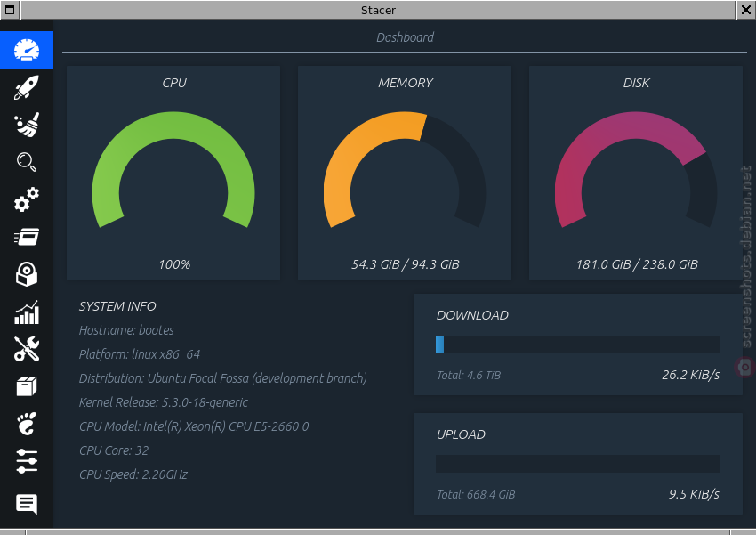This screenshot has width=756, height=535.
Task: Click the Upload speed progress bar
Action: coord(578,464)
